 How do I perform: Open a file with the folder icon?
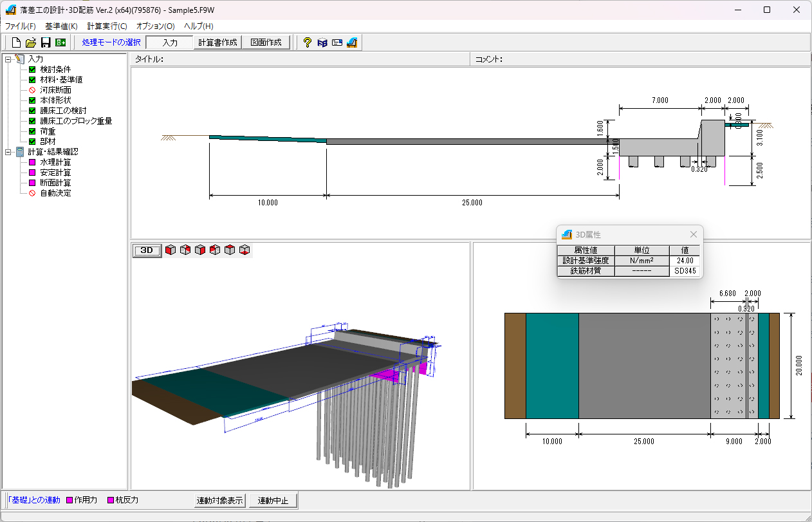(x=31, y=42)
